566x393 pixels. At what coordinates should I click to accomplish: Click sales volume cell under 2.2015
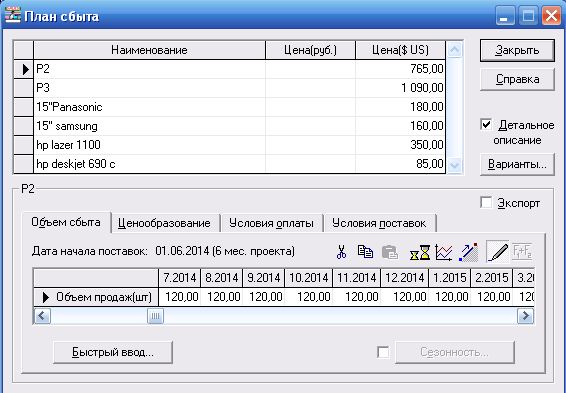point(492,297)
